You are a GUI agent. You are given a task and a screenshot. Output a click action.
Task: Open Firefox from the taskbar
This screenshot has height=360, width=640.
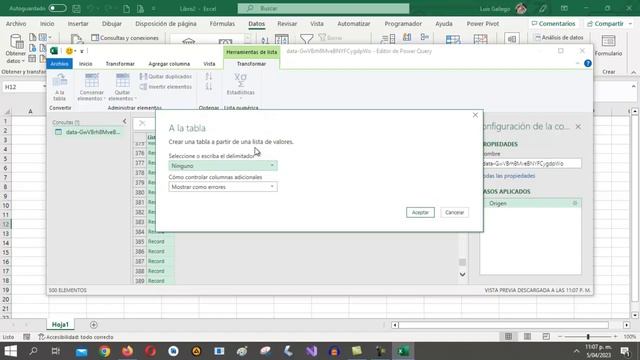127,351
